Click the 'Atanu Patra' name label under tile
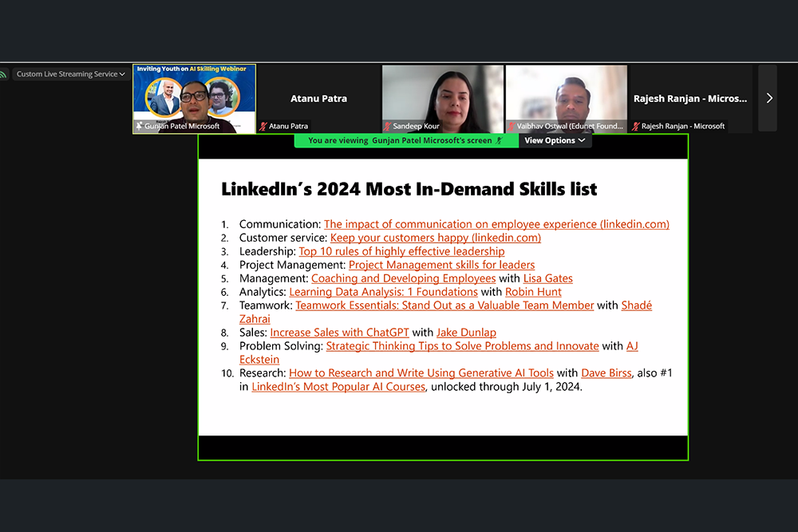The height and width of the screenshot is (532, 798). click(x=289, y=126)
